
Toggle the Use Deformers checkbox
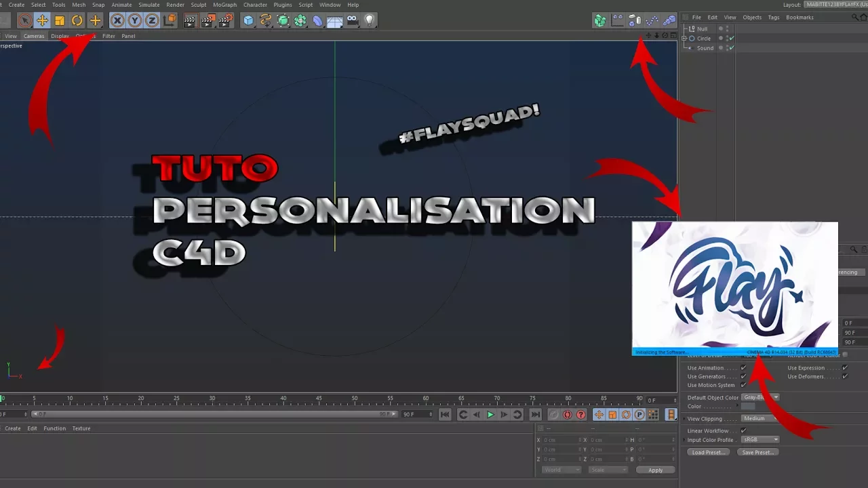pos(845,376)
